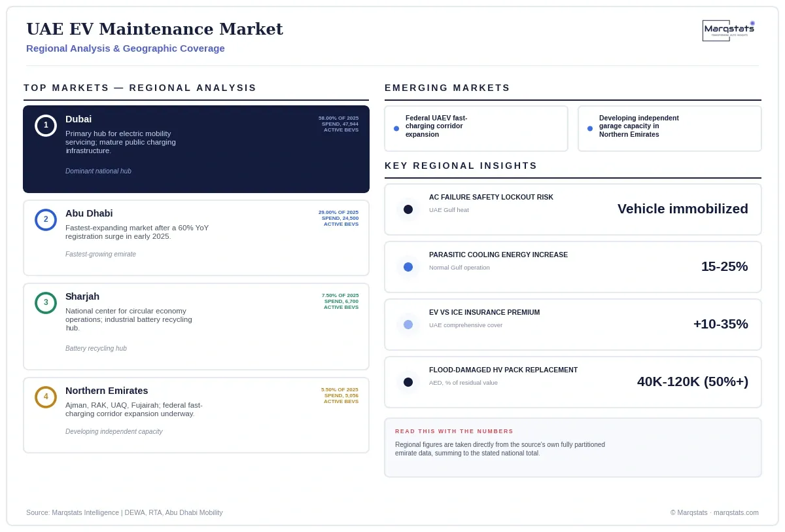Select the Northern Emirates market heading
This screenshot has width=785, height=532.
(x=107, y=391)
